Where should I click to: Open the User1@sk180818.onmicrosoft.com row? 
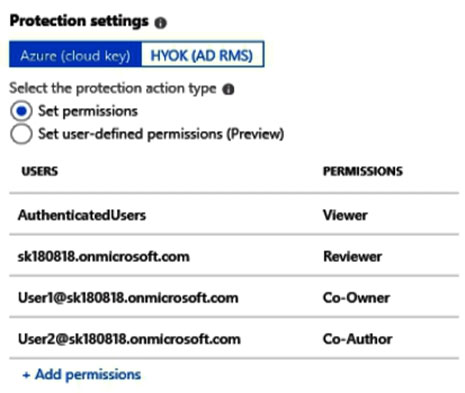tap(234, 298)
